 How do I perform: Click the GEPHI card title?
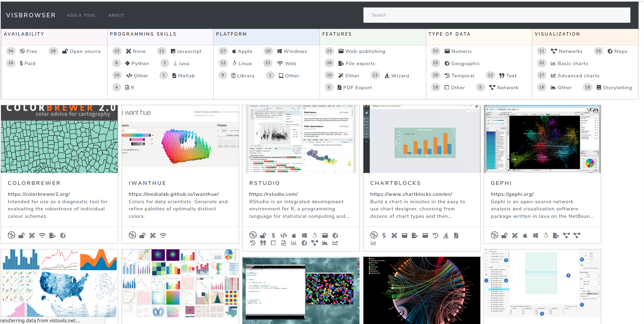coord(501,183)
